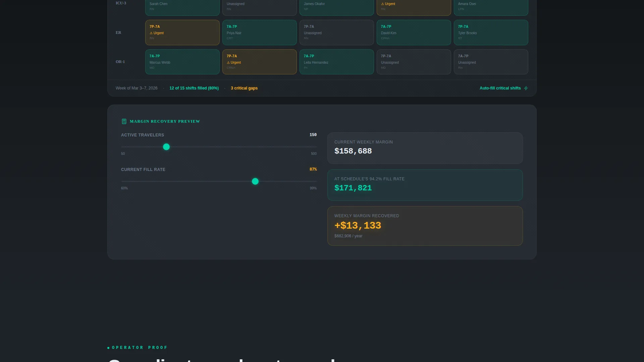Image resolution: width=644 pixels, height=362 pixels.
Task: Select the ER Unassigned 7P-7A RN shift
Action: pos(337,33)
